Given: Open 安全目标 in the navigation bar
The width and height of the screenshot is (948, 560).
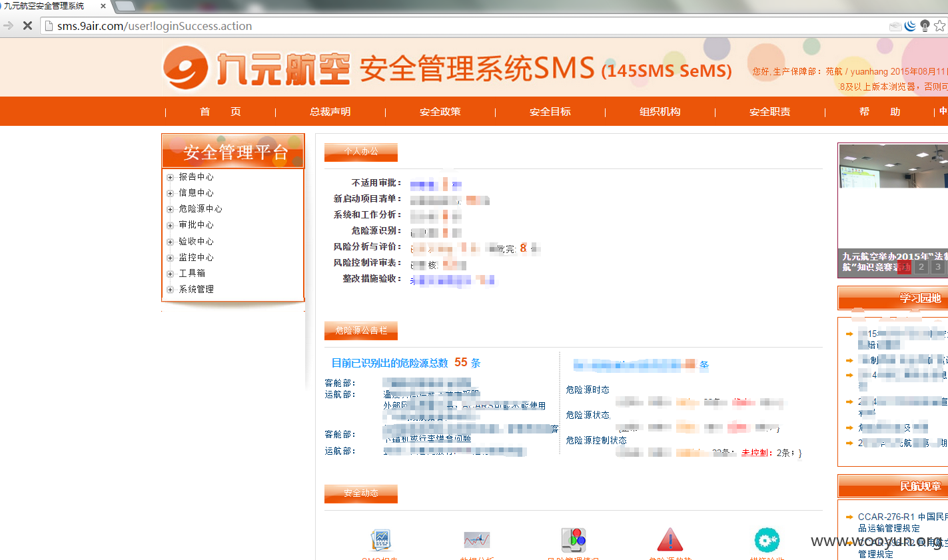Looking at the screenshot, I should point(550,111).
